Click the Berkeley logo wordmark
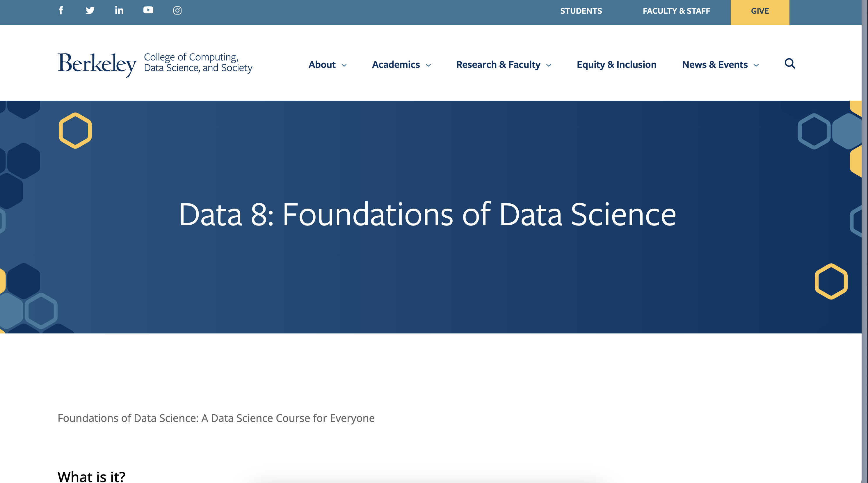The image size is (868, 483). point(97,64)
